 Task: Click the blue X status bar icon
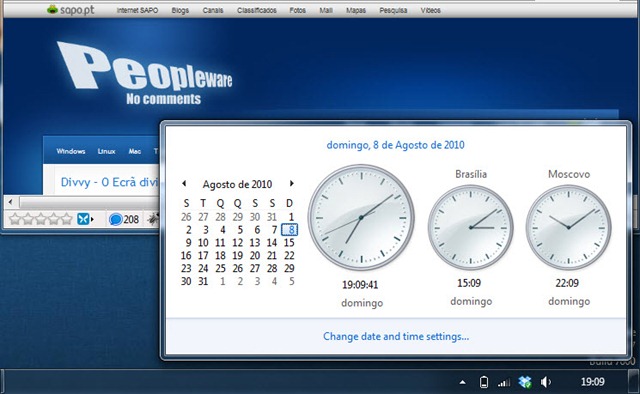[83, 219]
